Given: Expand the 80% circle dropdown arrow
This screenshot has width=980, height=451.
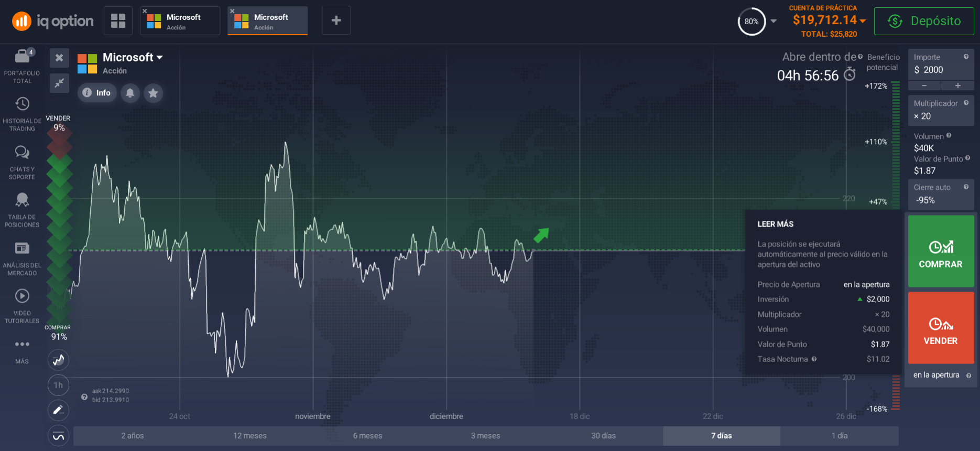Looking at the screenshot, I should tap(774, 22).
